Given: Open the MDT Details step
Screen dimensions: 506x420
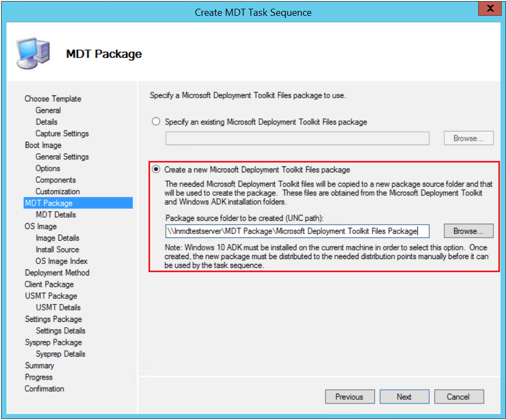Looking at the screenshot, I should point(56,214).
